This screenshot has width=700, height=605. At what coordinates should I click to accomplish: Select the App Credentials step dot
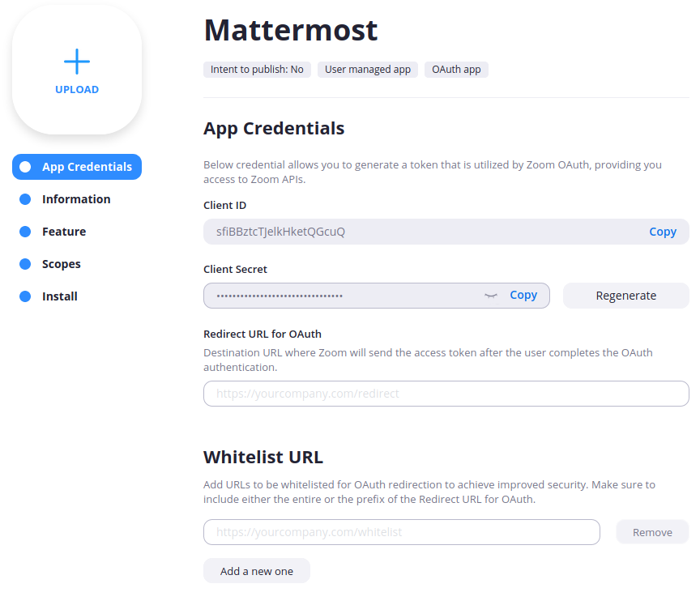(x=25, y=167)
